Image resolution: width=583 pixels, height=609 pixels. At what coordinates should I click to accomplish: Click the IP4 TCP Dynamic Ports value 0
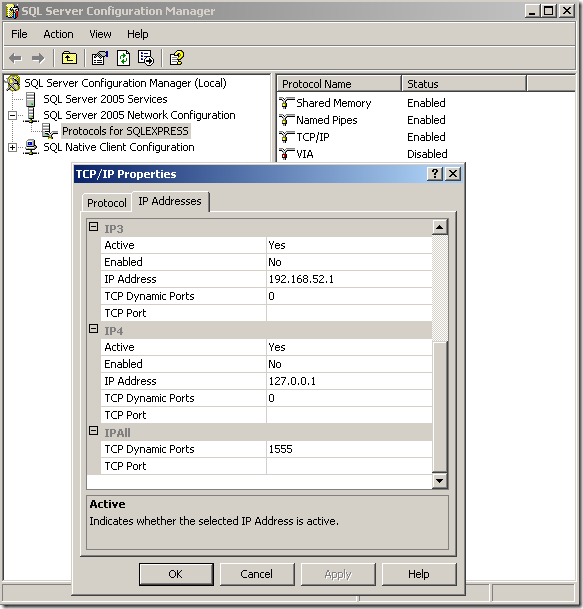point(349,398)
